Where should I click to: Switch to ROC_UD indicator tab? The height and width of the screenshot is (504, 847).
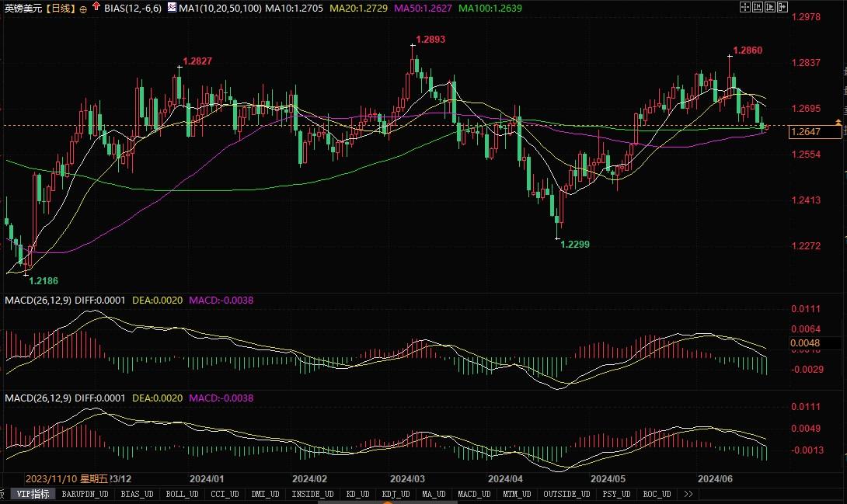point(657,494)
